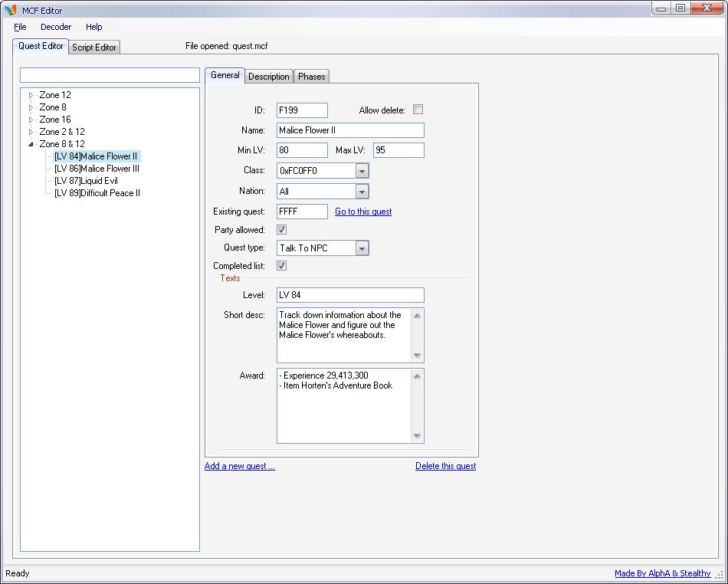Switch to the Script Editor tab

[94, 48]
